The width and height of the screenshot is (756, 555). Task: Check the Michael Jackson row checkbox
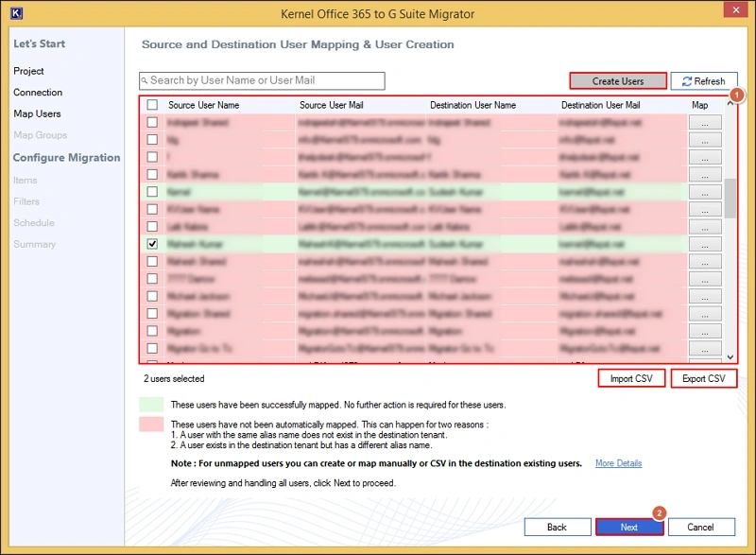point(153,297)
